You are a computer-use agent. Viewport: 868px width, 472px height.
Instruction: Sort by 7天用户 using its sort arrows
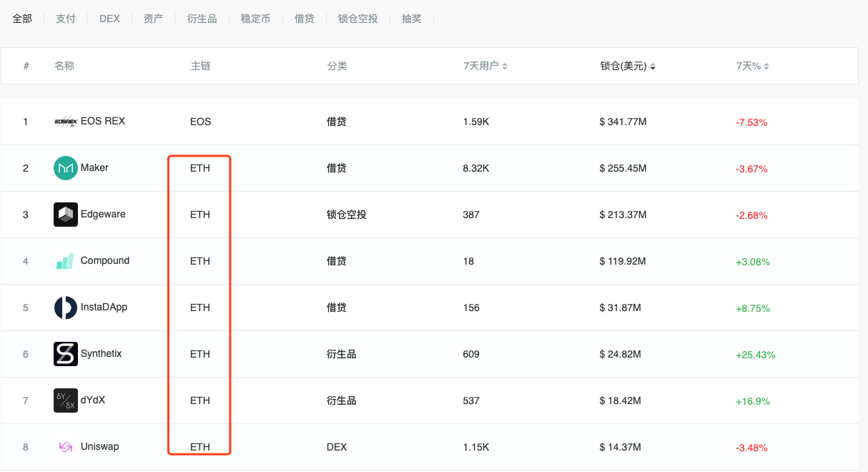click(505, 67)
